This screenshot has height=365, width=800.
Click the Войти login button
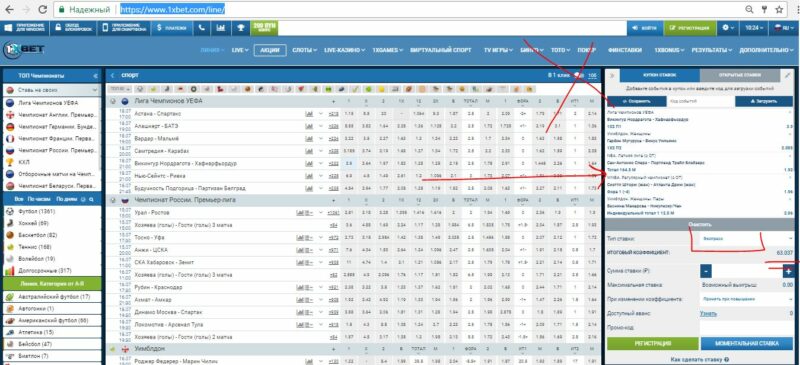click(644, 28)
